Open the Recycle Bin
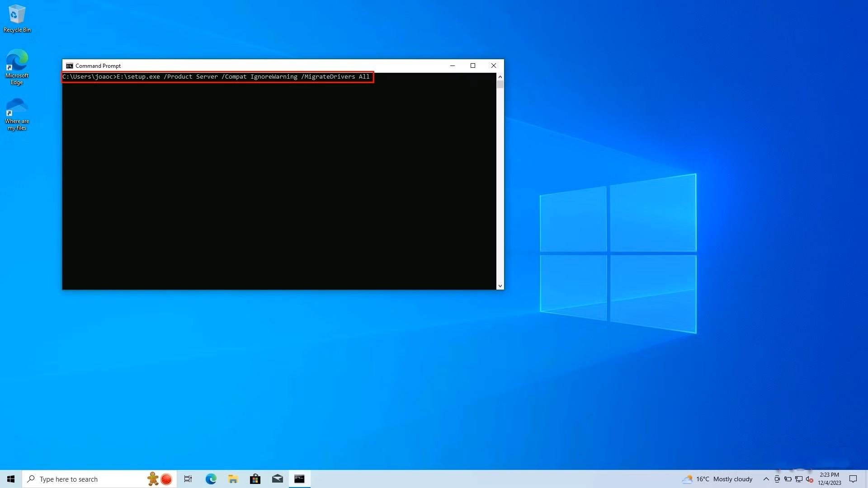Screen dimensions: 868x488 (x=17, y=18)
